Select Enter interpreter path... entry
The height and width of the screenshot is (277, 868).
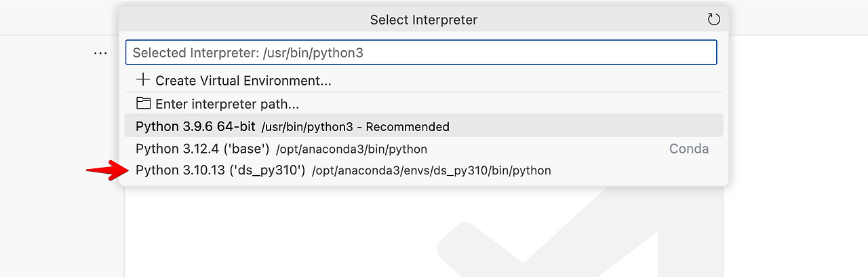(x=227, y=105)
